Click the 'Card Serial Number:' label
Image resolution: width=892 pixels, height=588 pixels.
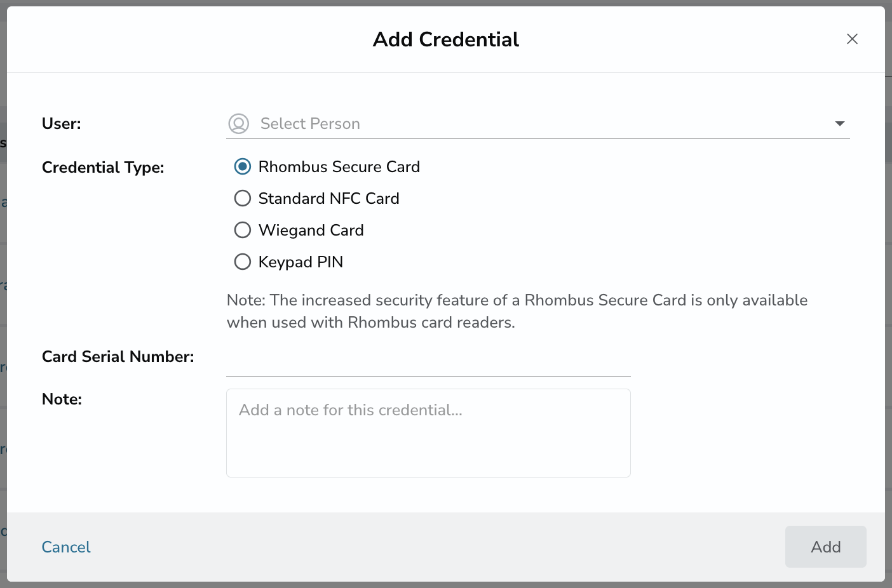tap(118, 357)
